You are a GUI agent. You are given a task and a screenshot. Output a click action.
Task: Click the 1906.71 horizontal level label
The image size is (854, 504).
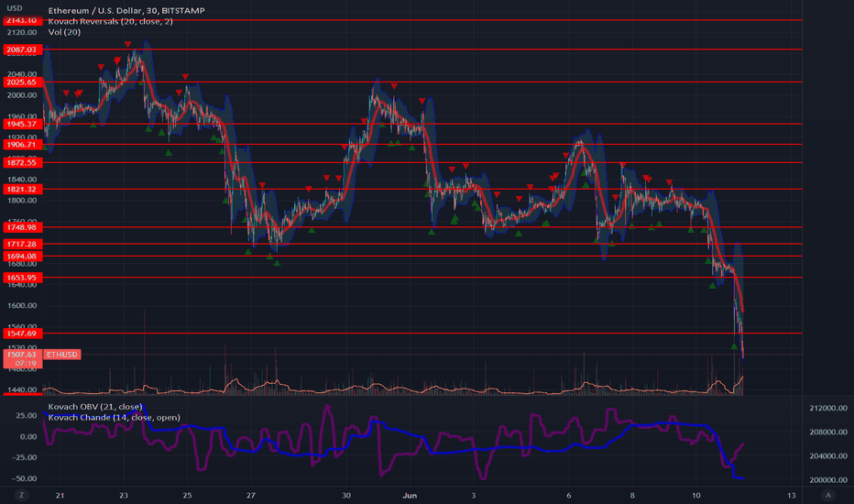(x=22, y=145)
